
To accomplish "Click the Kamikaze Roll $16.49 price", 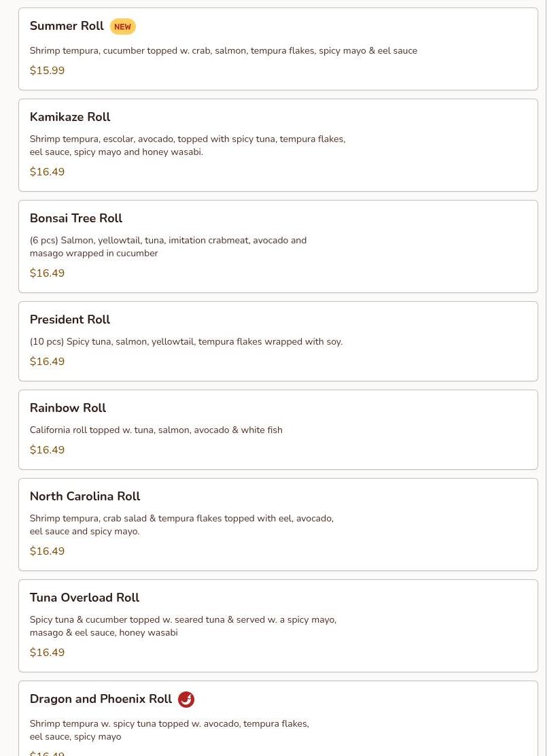I will pyautogui.click(x=48, y=172).
